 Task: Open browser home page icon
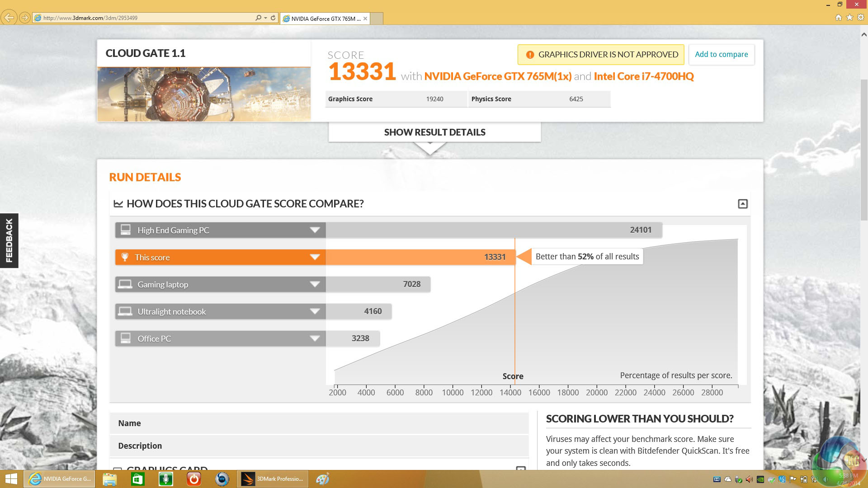coord(838,18)
